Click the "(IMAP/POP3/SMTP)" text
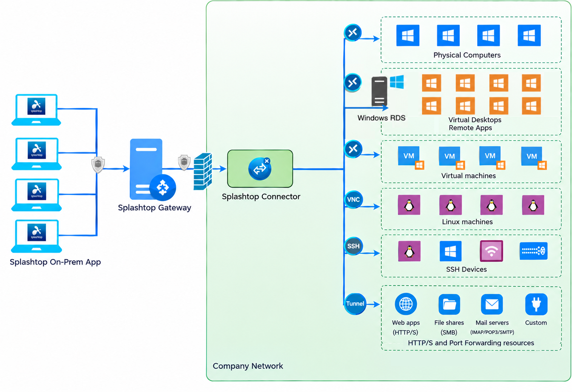This screenshot has width=572, height=392. 492,332
